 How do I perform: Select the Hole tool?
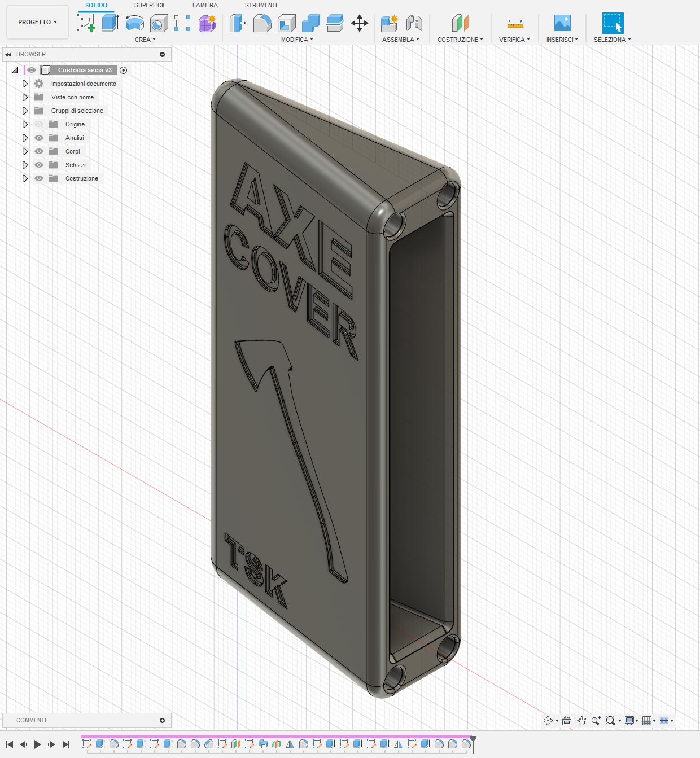[x=159, y=23]
